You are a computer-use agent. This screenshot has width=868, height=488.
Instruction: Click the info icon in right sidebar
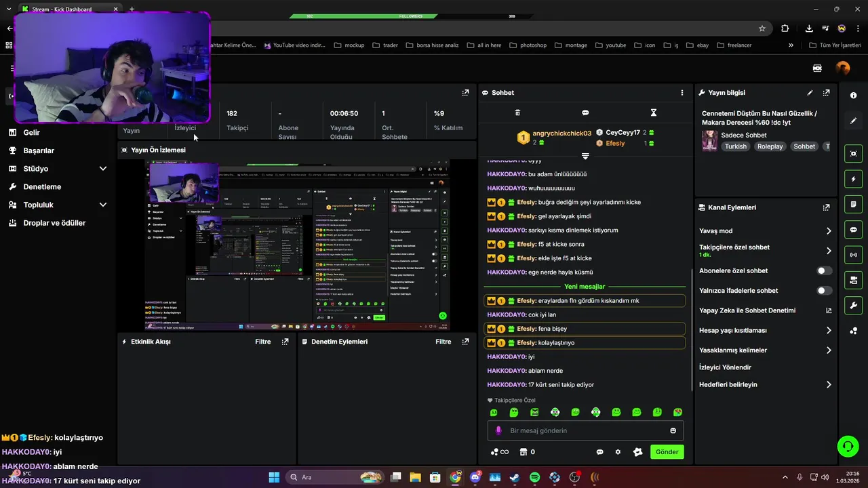point(853,96)
